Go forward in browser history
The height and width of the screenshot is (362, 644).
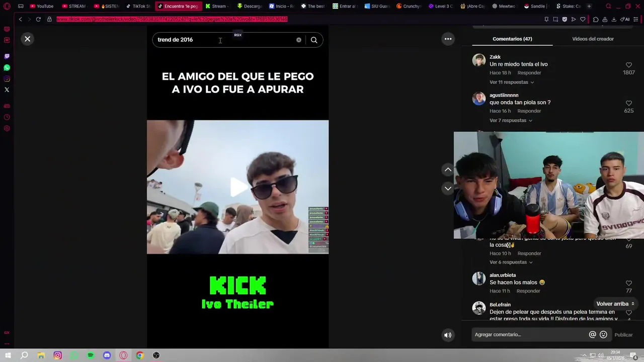coord(29,19)
